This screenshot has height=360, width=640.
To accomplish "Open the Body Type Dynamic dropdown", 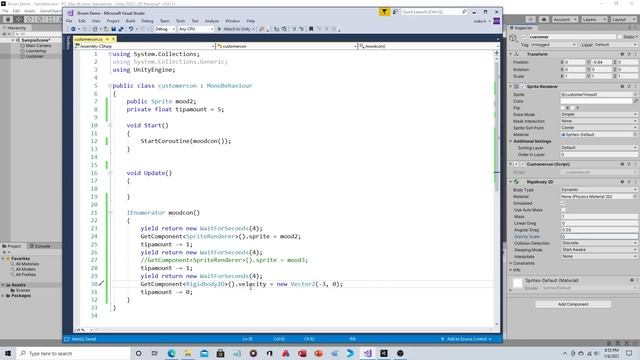I will pos(599,190).
